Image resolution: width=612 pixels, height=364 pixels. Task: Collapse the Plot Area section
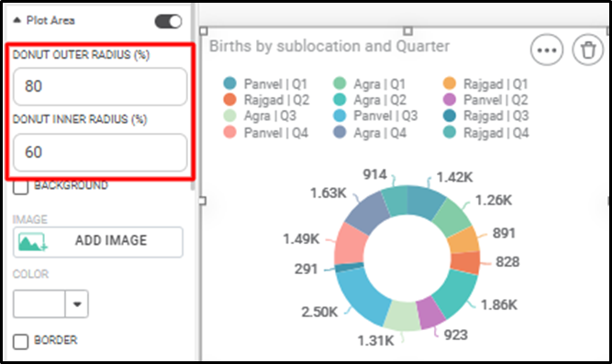click(17, 20)
